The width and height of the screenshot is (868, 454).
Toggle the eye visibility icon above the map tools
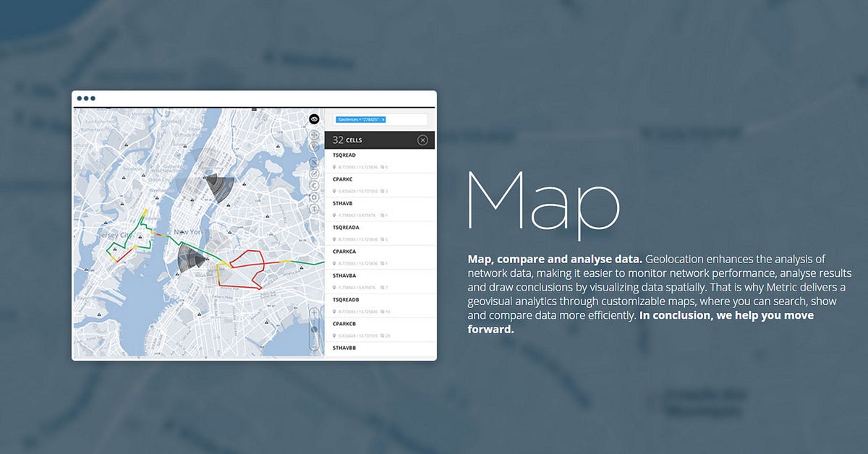tap(313, 118)
